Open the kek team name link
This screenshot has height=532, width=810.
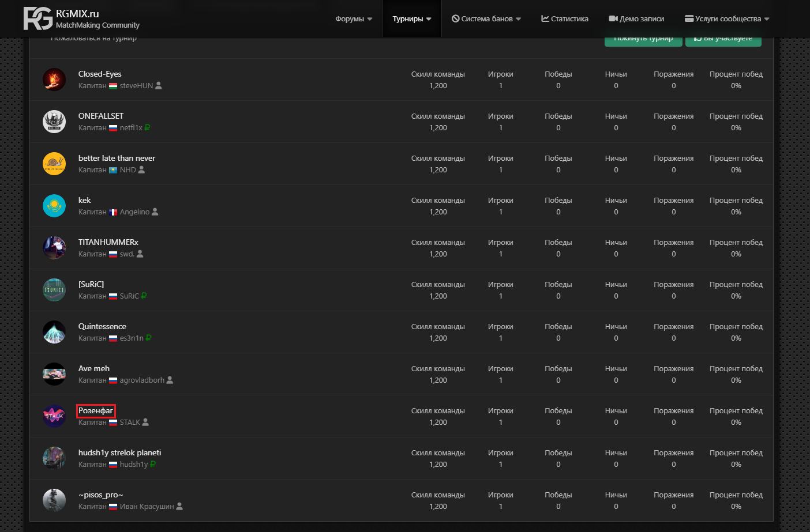85,200
